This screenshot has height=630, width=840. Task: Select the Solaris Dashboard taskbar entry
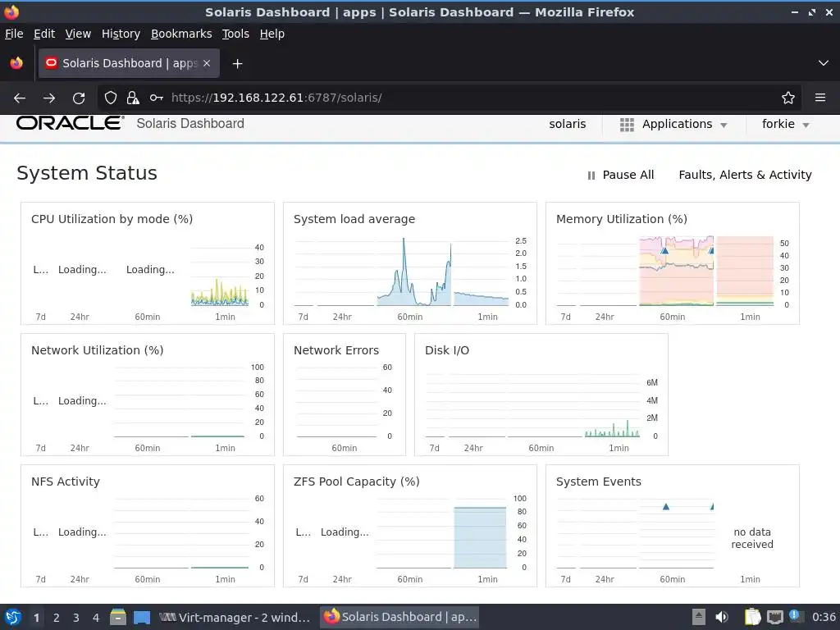coord(399,617)
